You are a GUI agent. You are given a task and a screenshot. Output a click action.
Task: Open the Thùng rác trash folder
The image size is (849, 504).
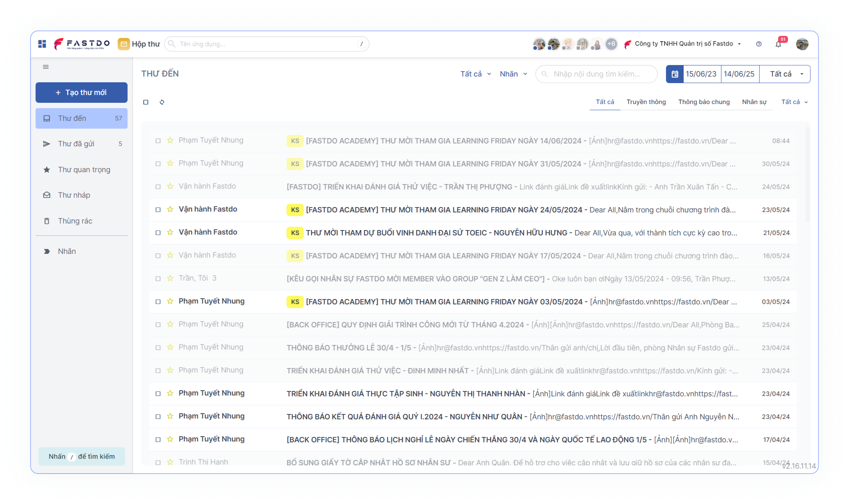81,221
